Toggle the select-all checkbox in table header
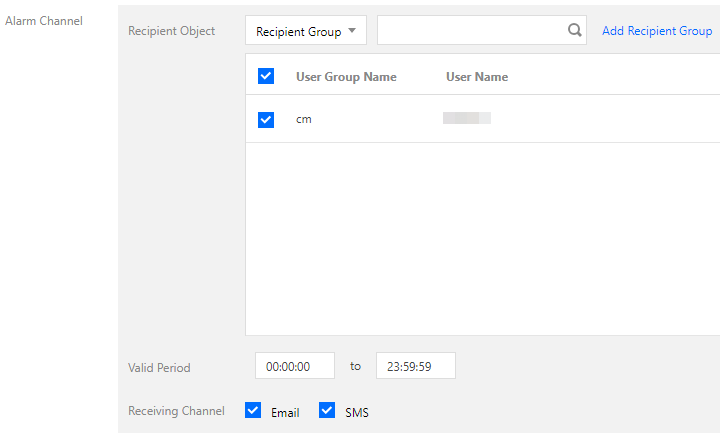The image size is (720, 439). coord(266,76)
